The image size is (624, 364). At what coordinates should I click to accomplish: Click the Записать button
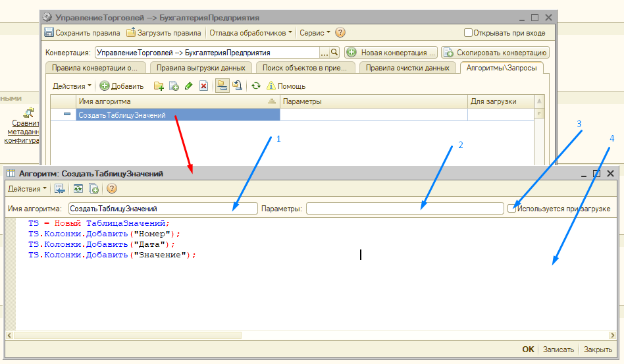[x=558, y=350]
